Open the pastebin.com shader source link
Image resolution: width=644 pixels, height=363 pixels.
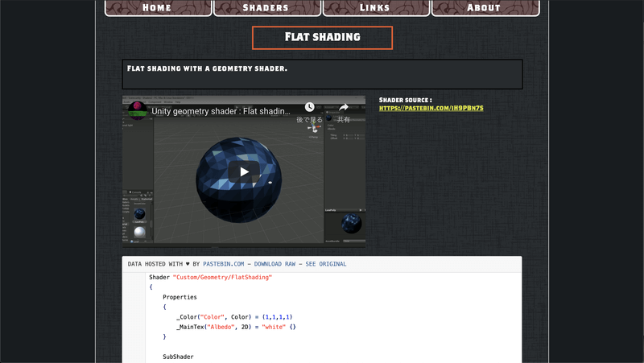point(431,108)
